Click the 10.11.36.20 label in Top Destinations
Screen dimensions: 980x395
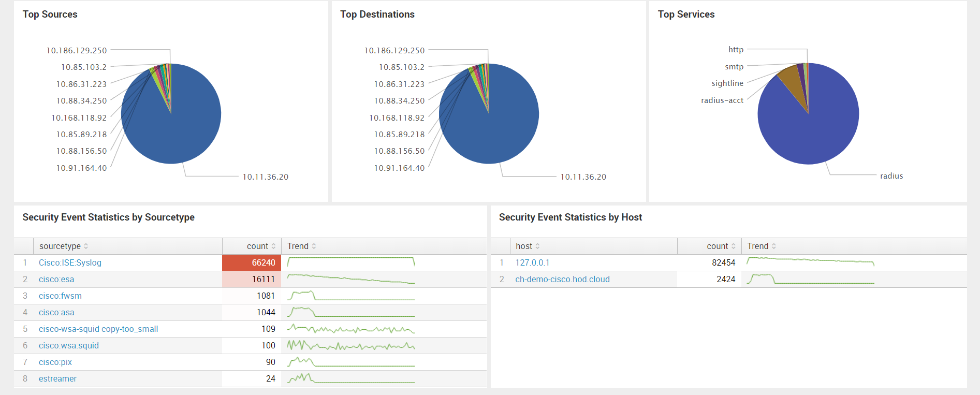tap(583, 177)
